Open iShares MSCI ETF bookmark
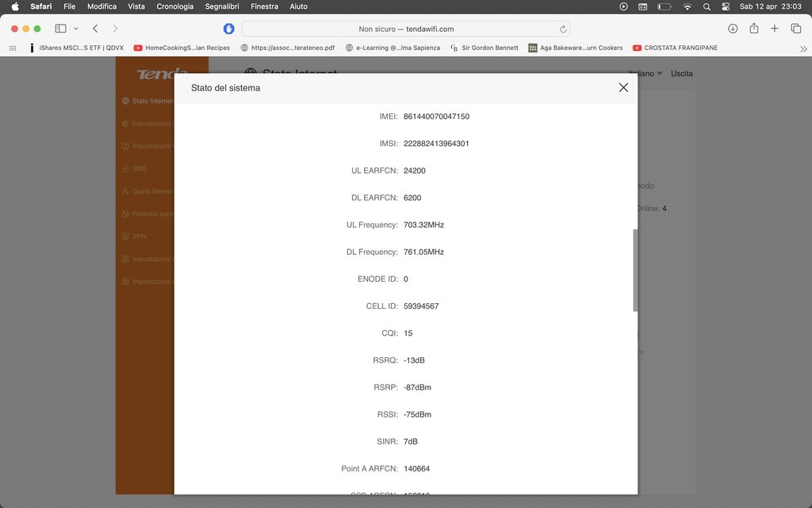The height and width of the screenshot is (508, 812). point(77,48)
